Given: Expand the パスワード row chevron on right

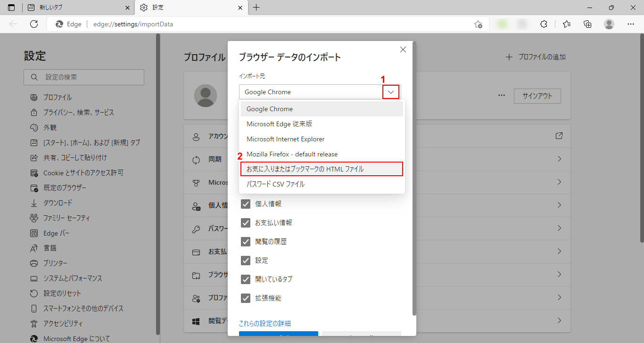Looking at the screenshot, I should pos(559,229).
